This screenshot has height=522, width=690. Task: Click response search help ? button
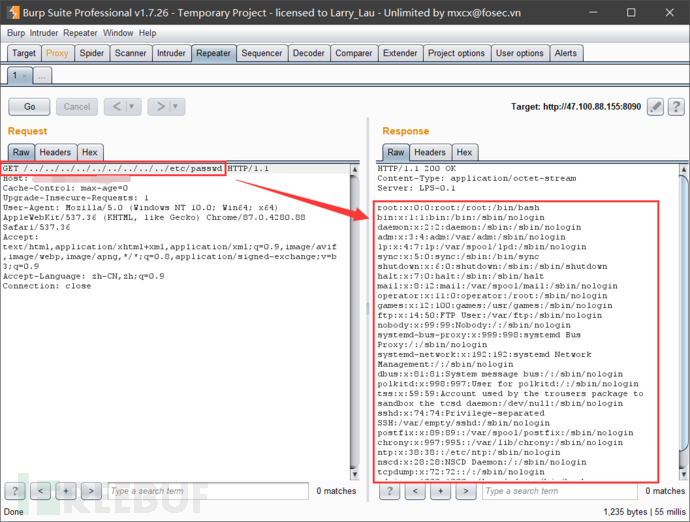[389, 491]
